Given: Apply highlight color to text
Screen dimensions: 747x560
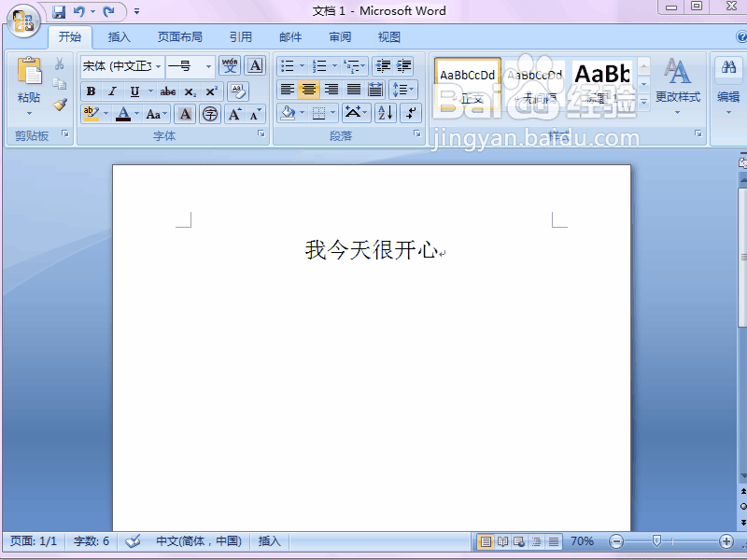Looking at the screenshot, I should pyautogui.click(x=91, y=114).
